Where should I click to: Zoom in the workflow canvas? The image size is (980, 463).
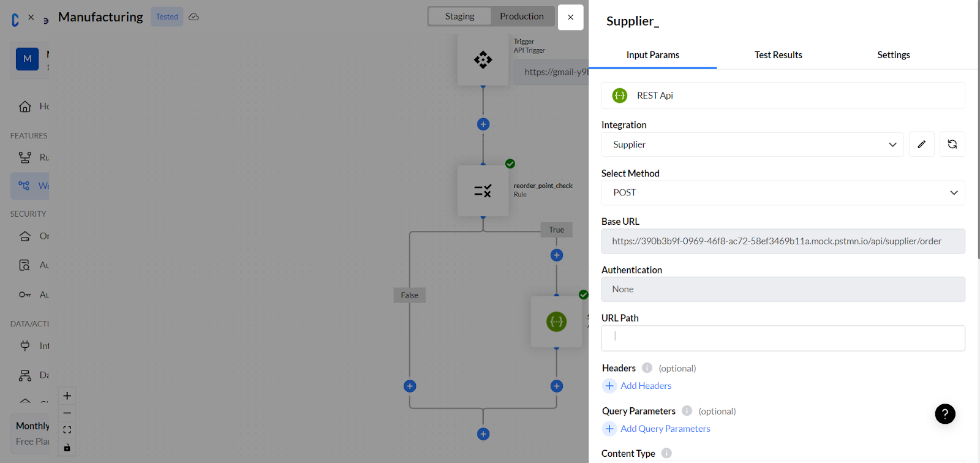(67, 396)
